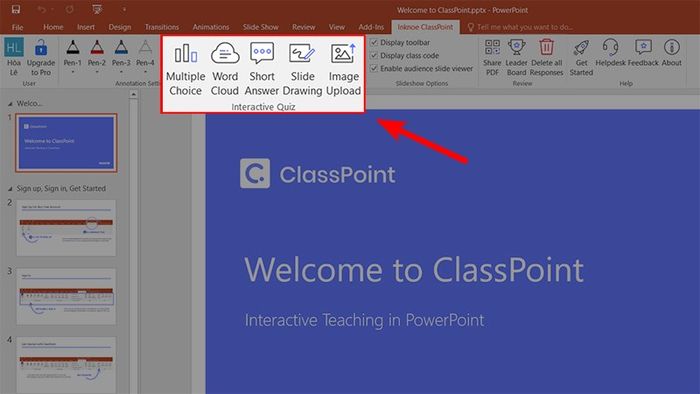Screen dimensions: 700x394
Task: Open the Helpdesk headset icon
Action: click(610, 47)
